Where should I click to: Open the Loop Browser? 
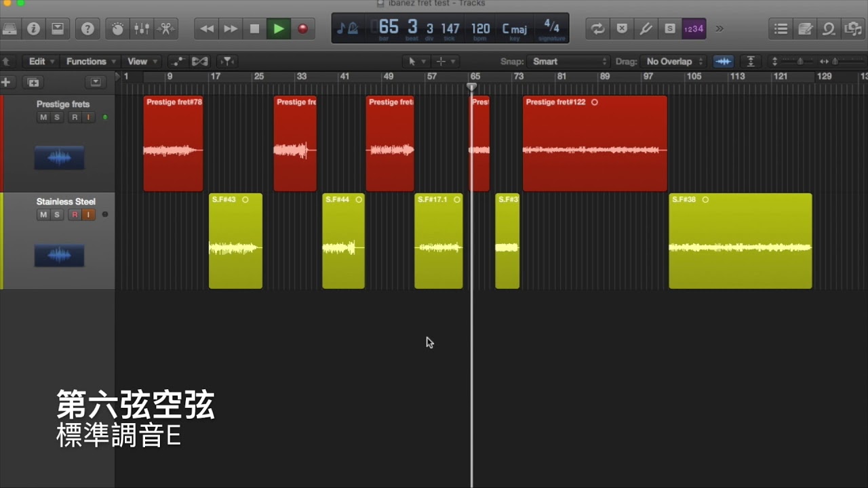click(829, 28)
